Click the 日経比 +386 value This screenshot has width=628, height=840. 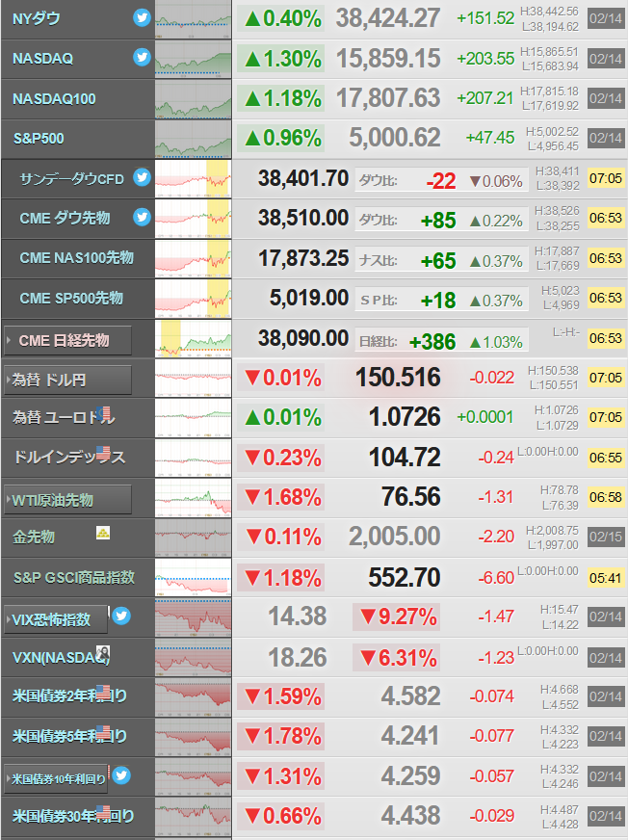(x=432, y=341)
